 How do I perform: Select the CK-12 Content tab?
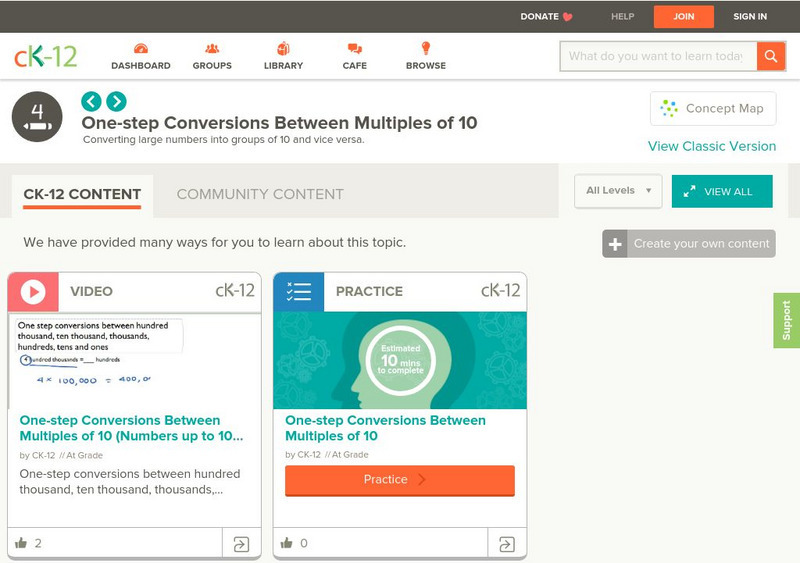[82, 194]
